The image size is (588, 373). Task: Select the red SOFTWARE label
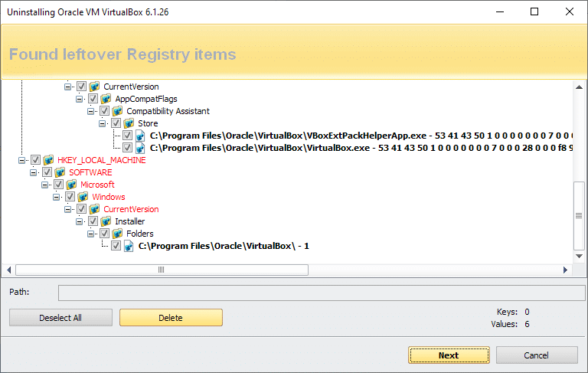90,172
